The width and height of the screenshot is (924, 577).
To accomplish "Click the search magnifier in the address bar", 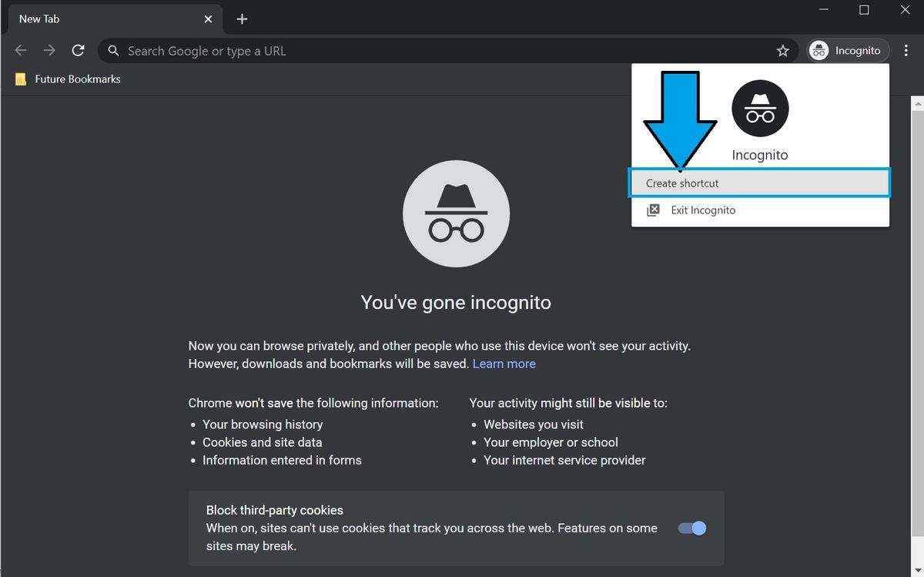I will tap(112, 50).
